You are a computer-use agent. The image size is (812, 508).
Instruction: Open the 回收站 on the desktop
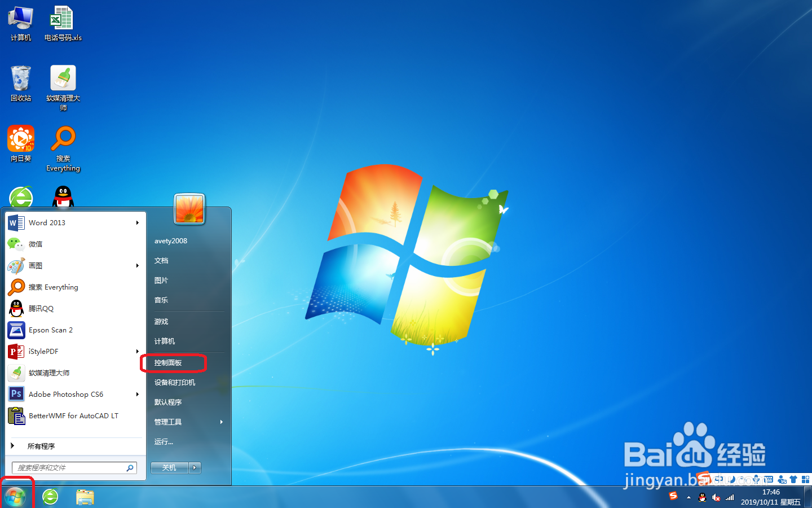[21, 79]
